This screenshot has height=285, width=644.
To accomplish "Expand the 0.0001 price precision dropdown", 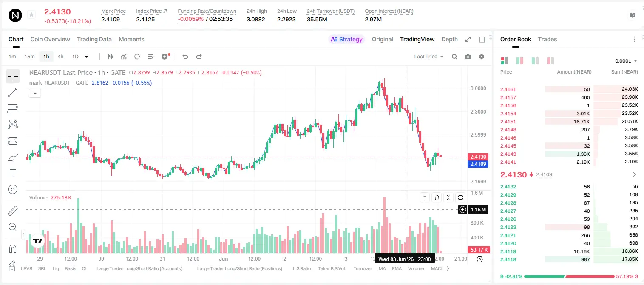I will [x=626, y=61].
